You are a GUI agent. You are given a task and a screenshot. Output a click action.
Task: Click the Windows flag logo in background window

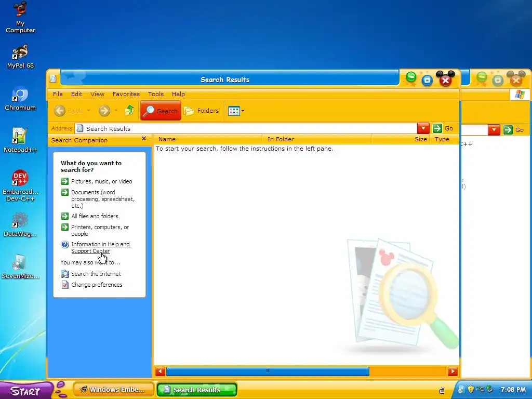[x=520, y=95]
